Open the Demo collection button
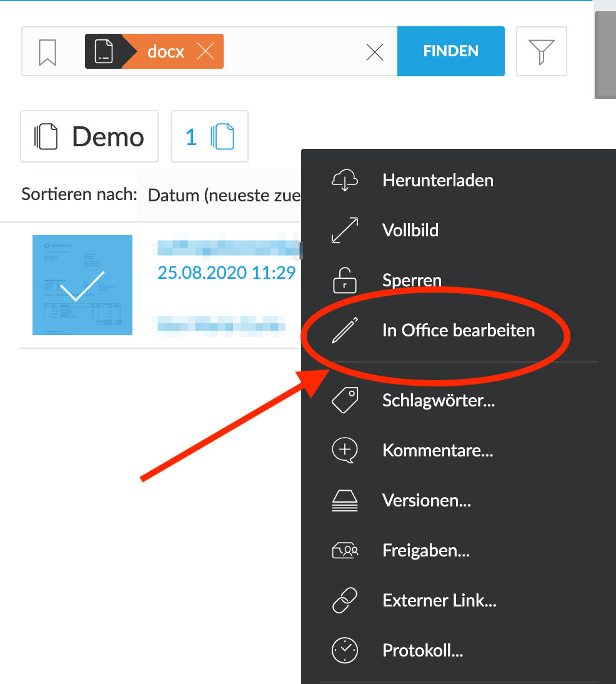616x684 pixels. [89, 136]
